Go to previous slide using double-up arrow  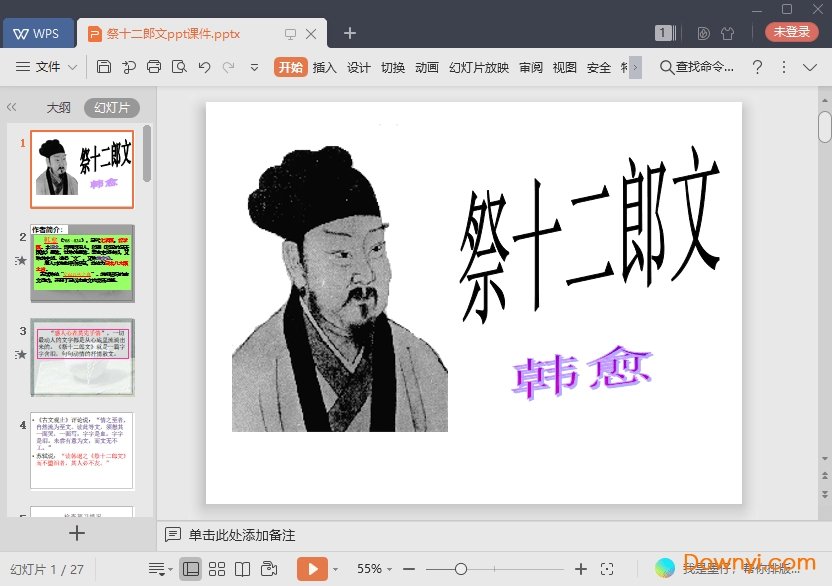coord(825,476)
